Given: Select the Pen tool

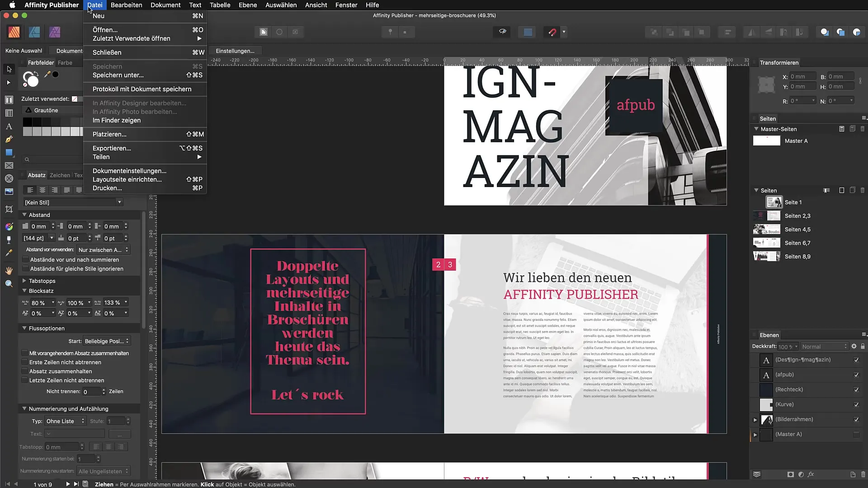Looking at the screenshot, I should (9, 140).
